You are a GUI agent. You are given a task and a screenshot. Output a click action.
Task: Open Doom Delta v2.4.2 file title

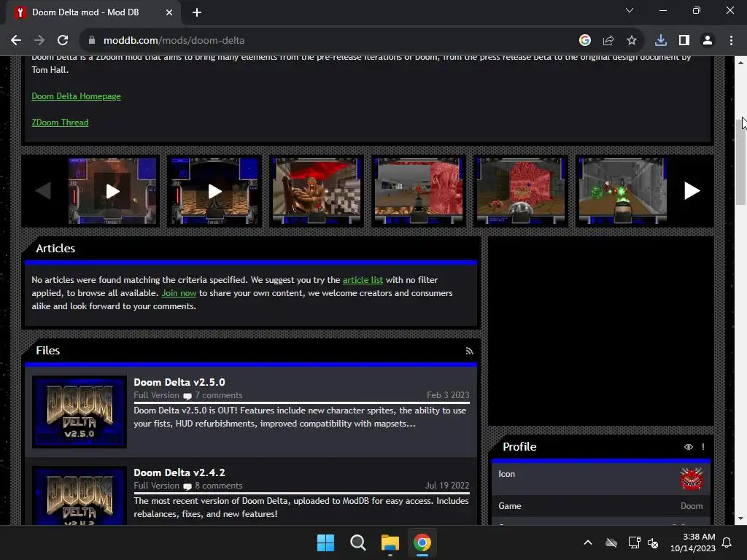179,472
